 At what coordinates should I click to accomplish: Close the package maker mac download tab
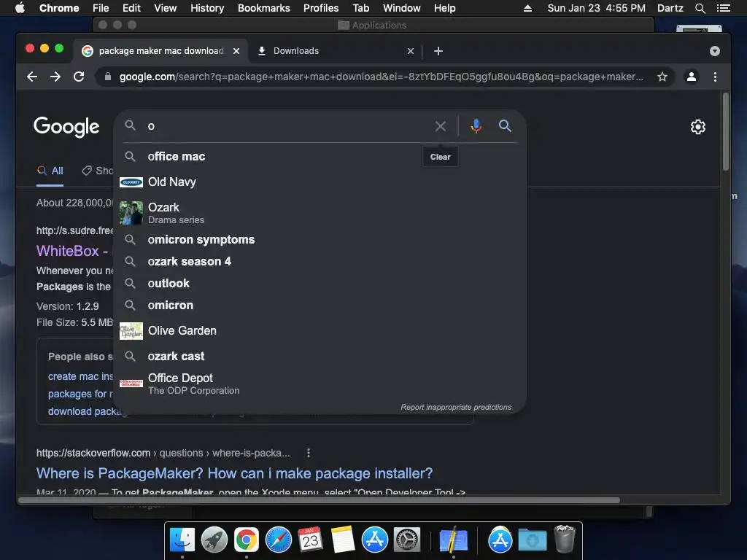coord(236,51)
